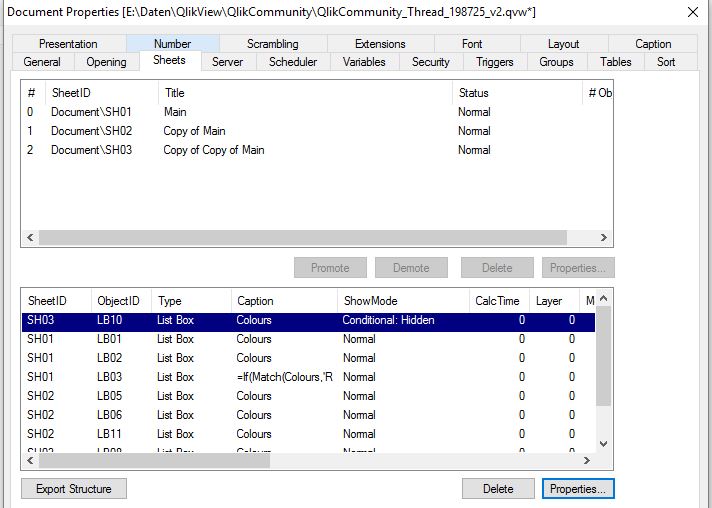Open the Layout tab
The height and width of the screenshot is (508, 712).
563,44
